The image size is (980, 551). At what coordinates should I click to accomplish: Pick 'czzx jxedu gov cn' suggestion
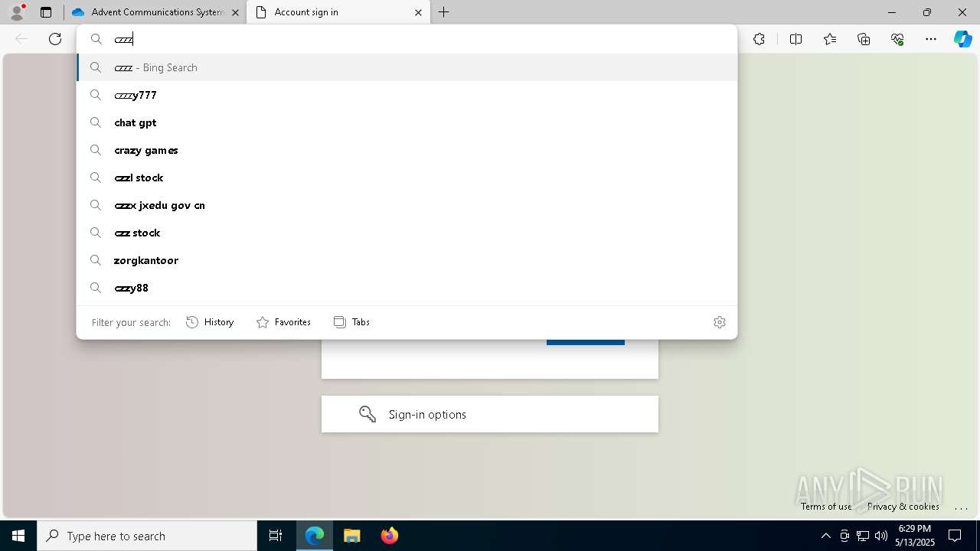click(x=407, y=205)
